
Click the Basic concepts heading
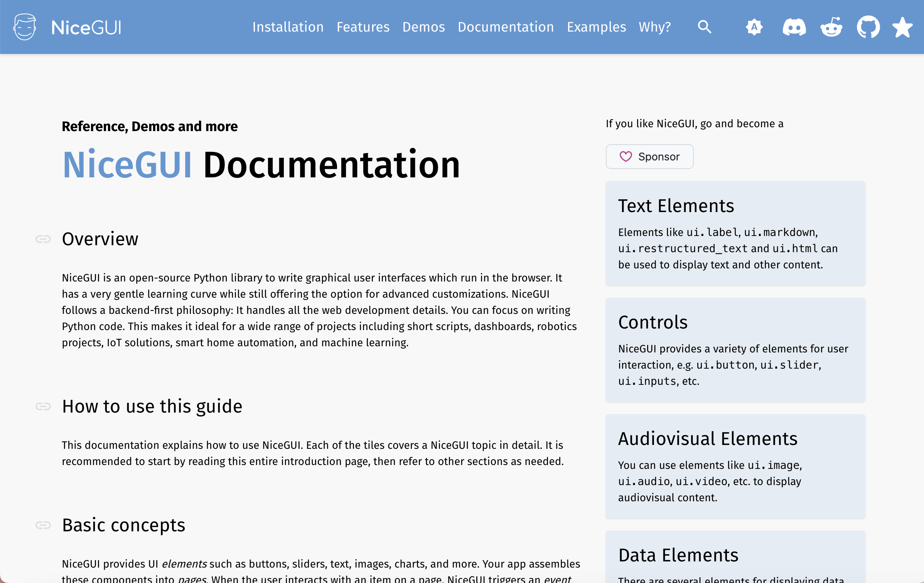pos(123,525)
